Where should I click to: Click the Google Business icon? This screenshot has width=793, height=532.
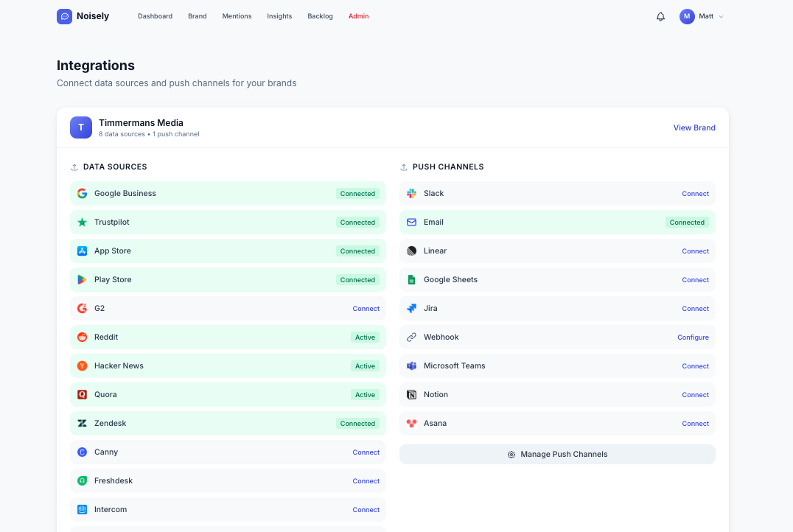(82, 194)
